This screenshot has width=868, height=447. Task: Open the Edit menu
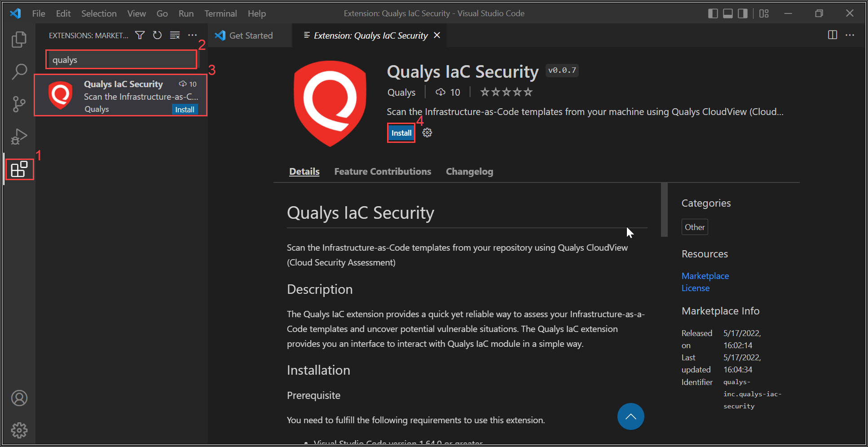(x=63, y=13)
